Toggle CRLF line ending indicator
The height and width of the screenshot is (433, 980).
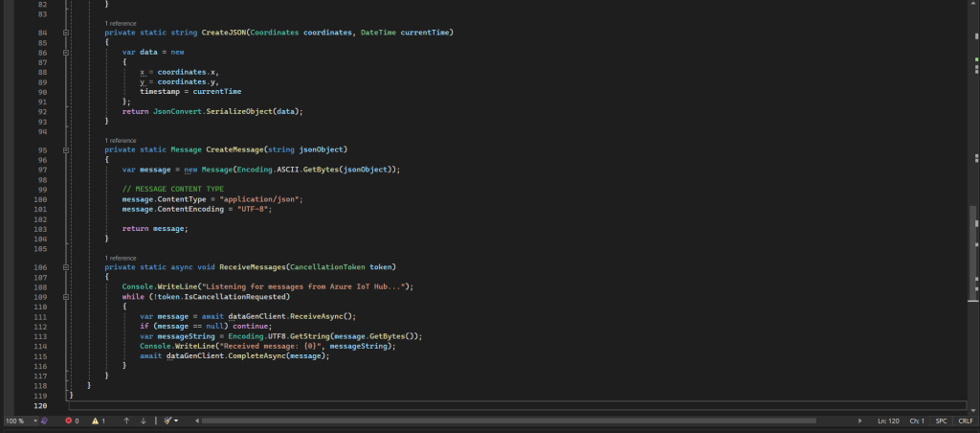[x=965, y=421]
